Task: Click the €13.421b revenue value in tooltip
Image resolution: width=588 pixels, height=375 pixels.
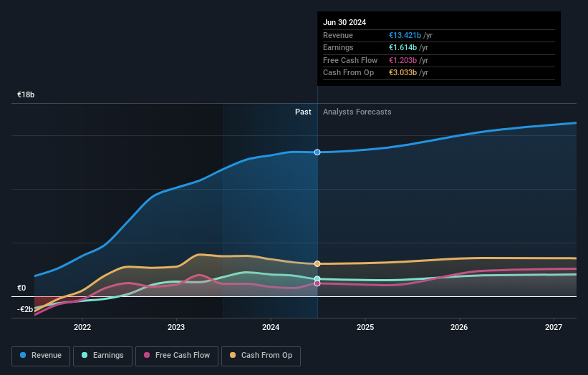Action: point(405,35)
